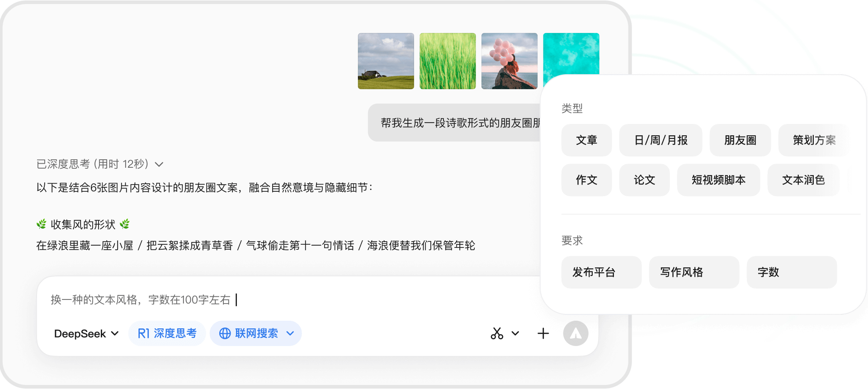The image size is (868, 389).
Task: Open the DeepSeek model dropdown
Action: (x=86, y=334)
